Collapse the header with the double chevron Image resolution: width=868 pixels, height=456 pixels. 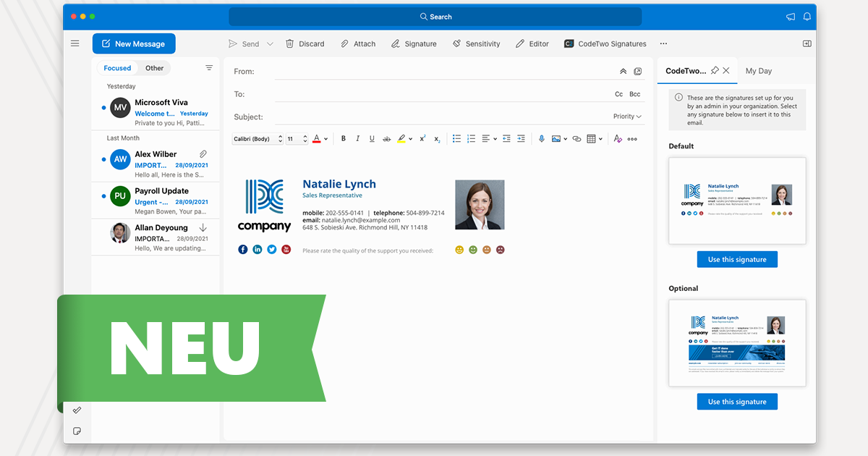point(623,72)
